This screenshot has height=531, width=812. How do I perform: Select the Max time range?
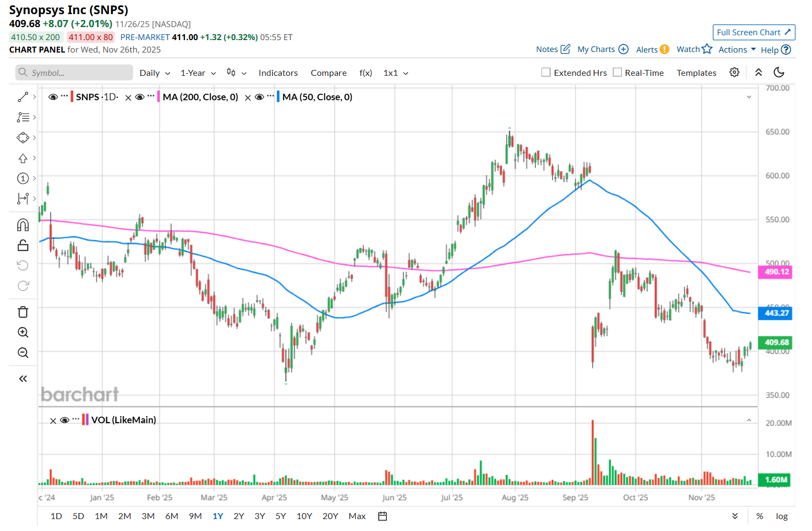pyautogui.click(x=357, y=516)
